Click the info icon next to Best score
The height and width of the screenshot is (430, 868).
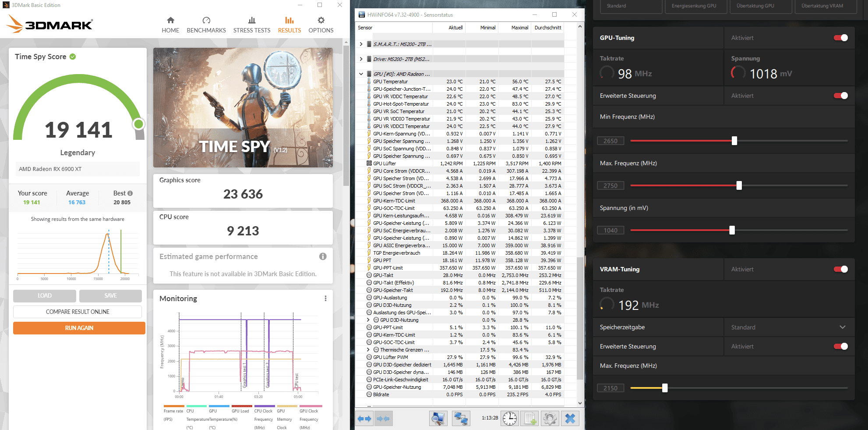point(130,193)
